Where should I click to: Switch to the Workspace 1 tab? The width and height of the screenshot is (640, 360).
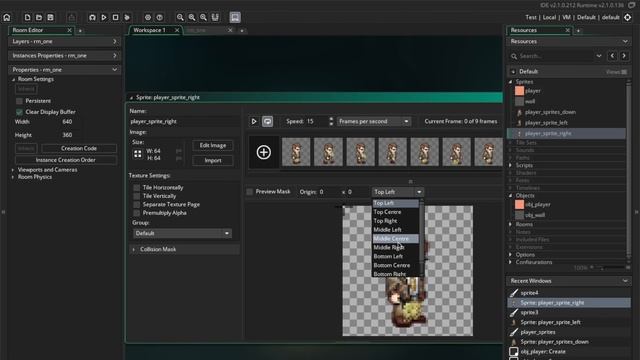pos(150,30)
